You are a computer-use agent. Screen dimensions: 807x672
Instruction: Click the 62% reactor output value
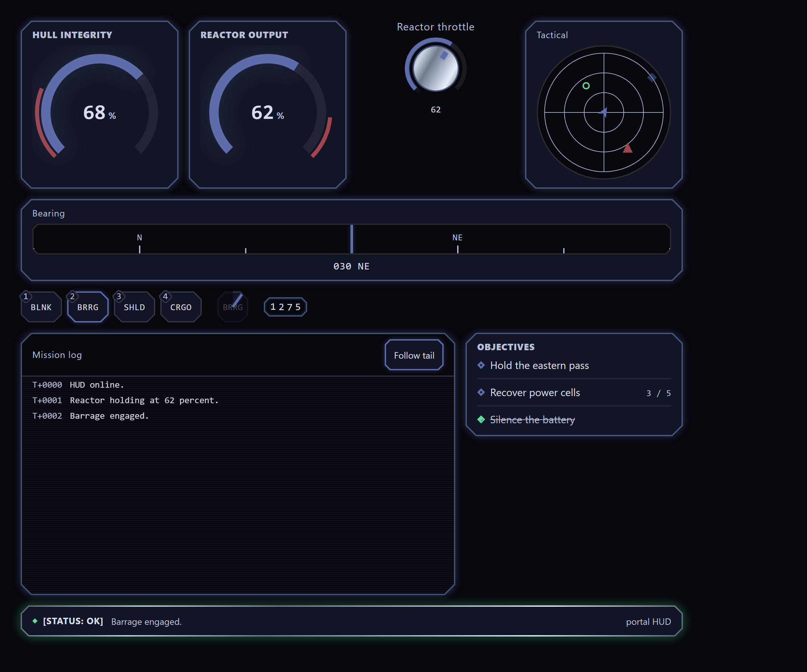[x=267, y=112]
